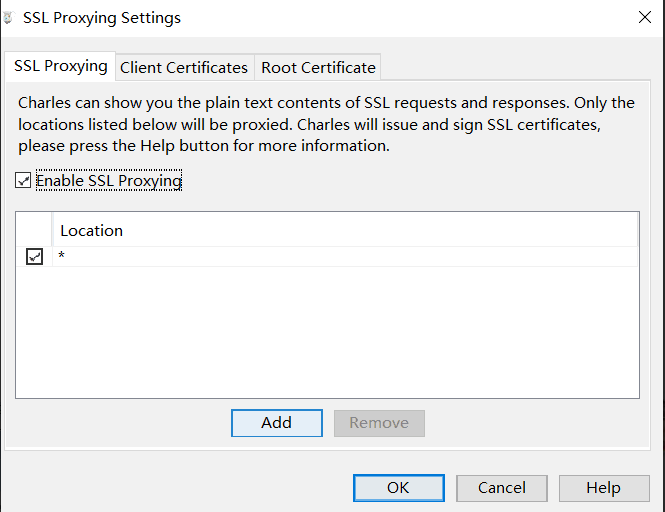665x512 pixels.
Task: Uncheck the asterisk location entry checkbox
Action: coord(34,256)
